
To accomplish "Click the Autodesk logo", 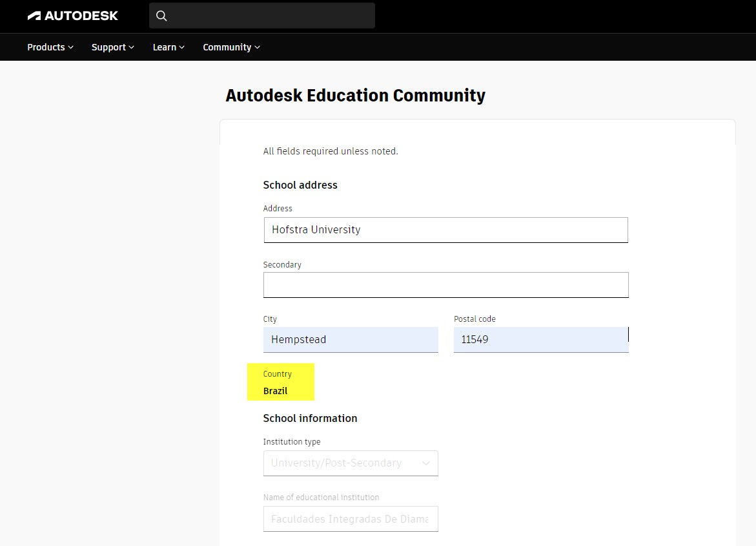I will (x=72, y=16).
